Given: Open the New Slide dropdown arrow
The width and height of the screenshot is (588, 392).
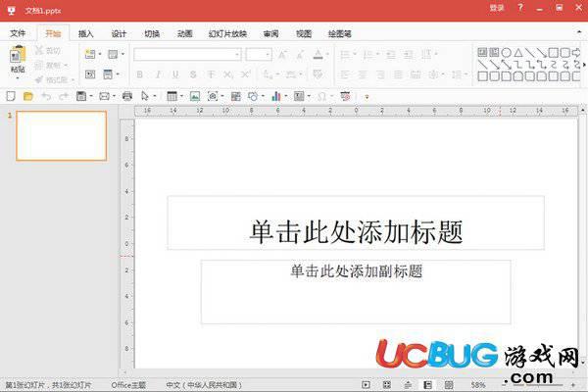Looking at the screenshot, I should coord(100,55).
